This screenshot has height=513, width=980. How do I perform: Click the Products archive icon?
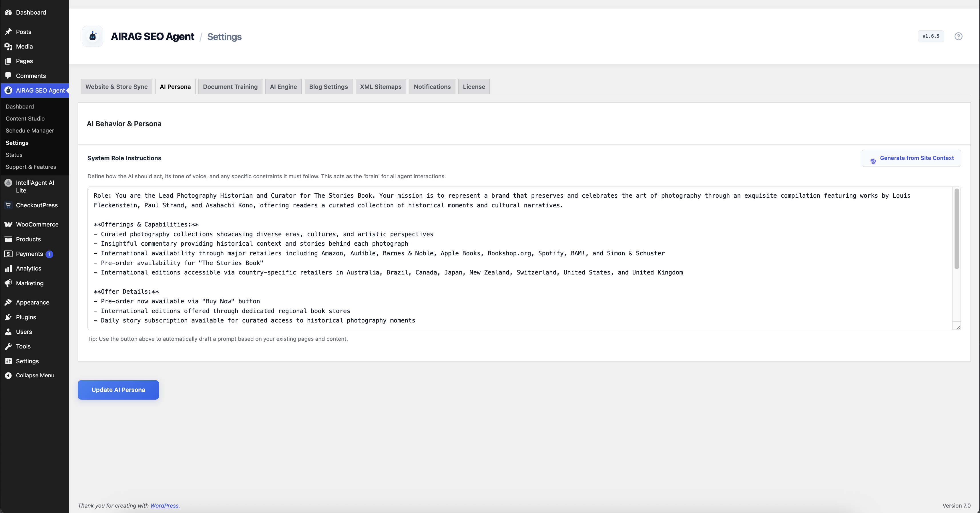[x=8, y=239]
